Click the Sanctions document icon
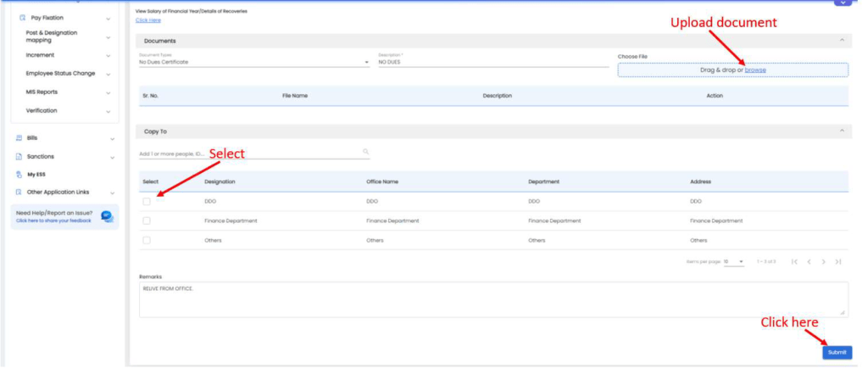This screenshot has width=868, height=380. tap(19, 157)
